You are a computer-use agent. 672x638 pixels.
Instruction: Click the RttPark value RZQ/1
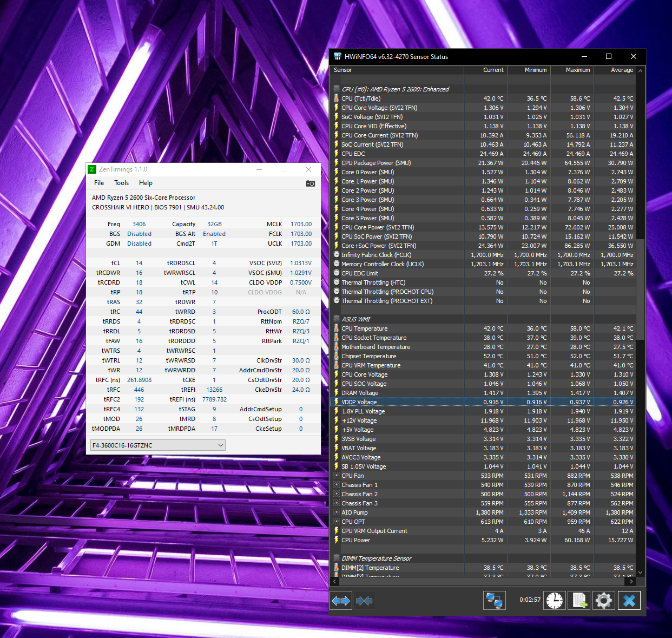point(301,341)
